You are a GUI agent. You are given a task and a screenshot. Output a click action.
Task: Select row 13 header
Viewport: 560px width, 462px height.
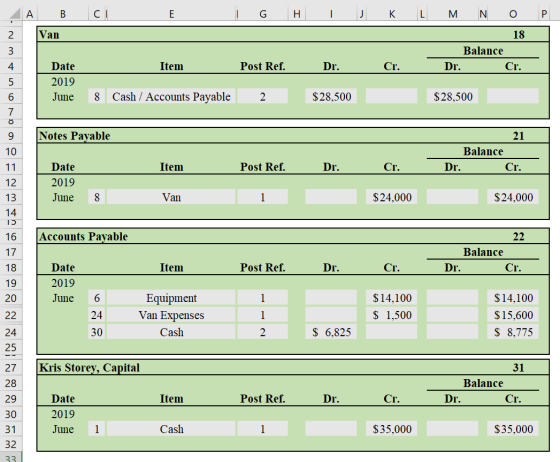(x=11, y=197)
